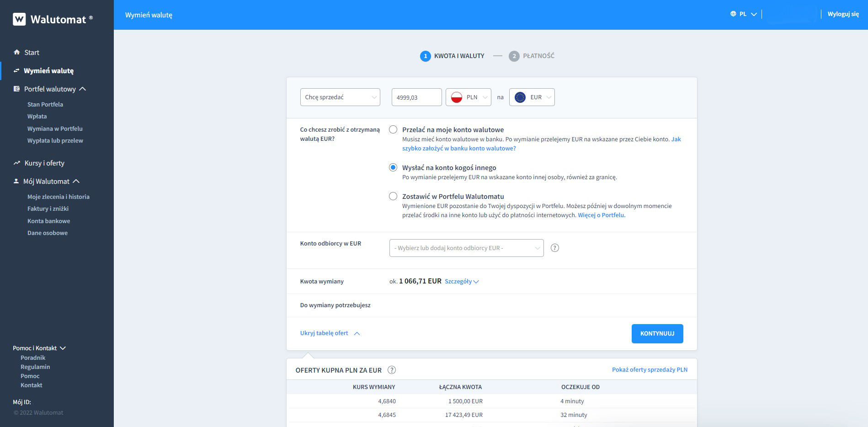Open Wpłata page
Image resolution: width=868 pixels, height=427 pixels.
pyautogui.click(x=37, y=116)
